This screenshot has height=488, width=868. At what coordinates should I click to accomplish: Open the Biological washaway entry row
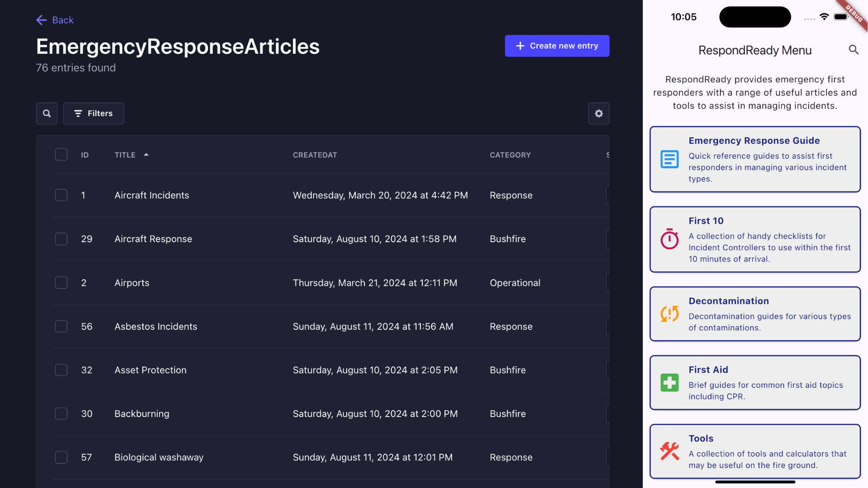tap(159, 457)
